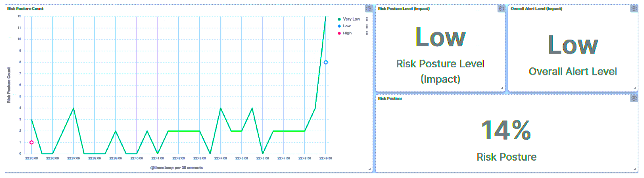Screen dimensions: 644x178
Task: Open settings gear on Risk Posture Count panel
Action: 369,8
